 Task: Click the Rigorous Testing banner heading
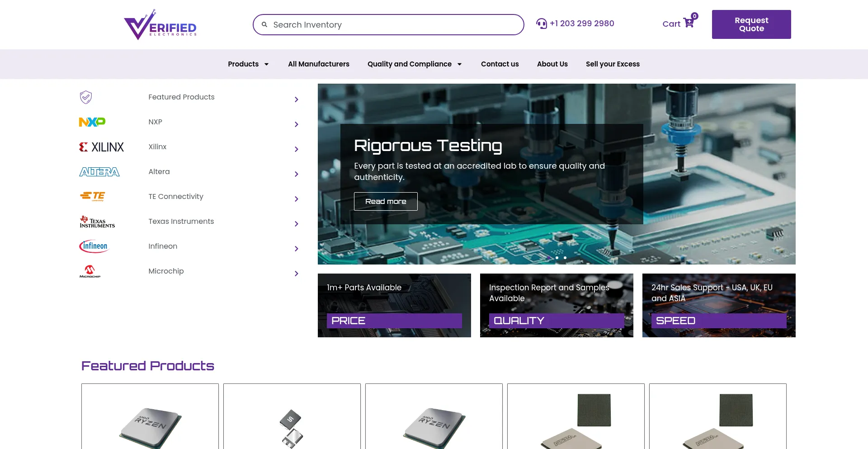(428, 146)
